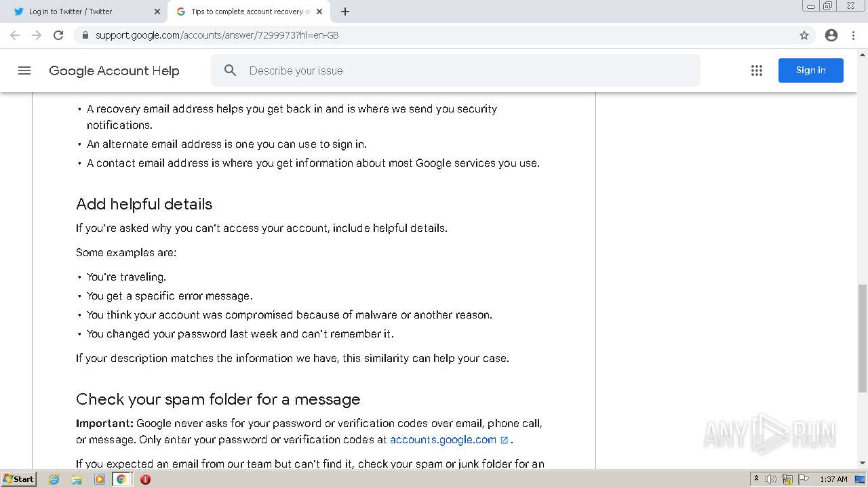Click the "Some examples are:" line

pos(126,252)
